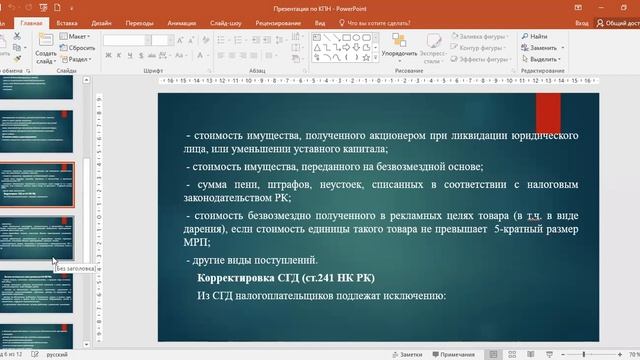Select the Format Painter brush icon
The width and height of the screenshot is (640, 360).
point(17,59)
